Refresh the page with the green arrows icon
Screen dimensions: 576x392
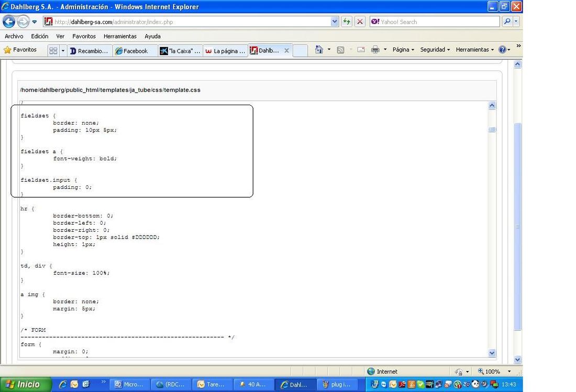347,21
